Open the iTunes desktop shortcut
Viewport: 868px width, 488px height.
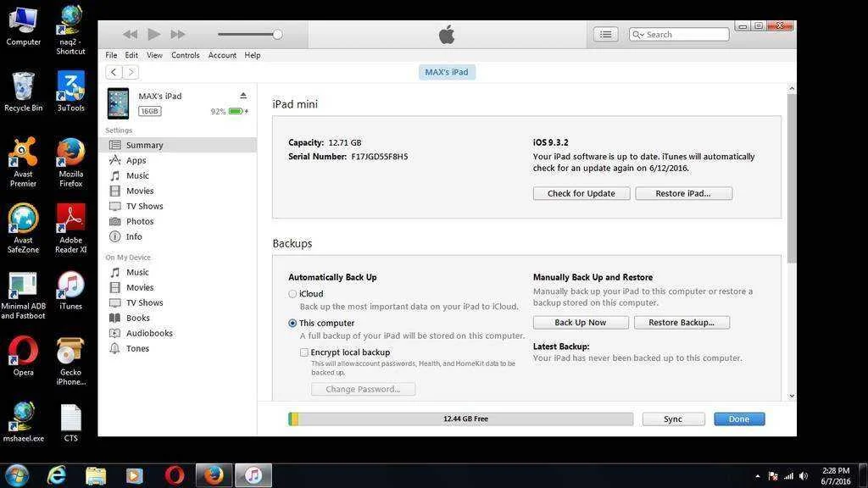71,290
